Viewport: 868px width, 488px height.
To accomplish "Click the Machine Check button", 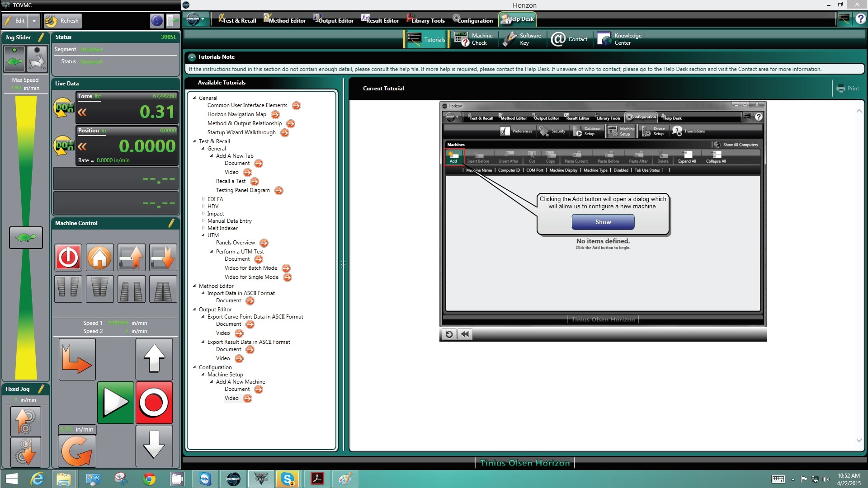I will coord(474,39).
